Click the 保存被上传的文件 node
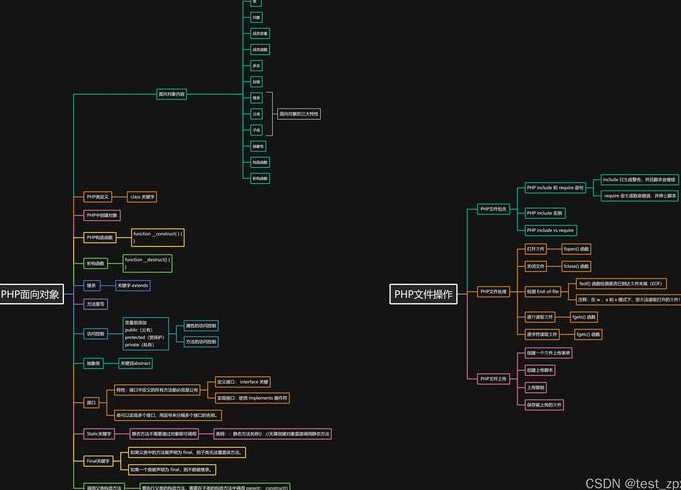681x490 pixels. click(544, 405)
